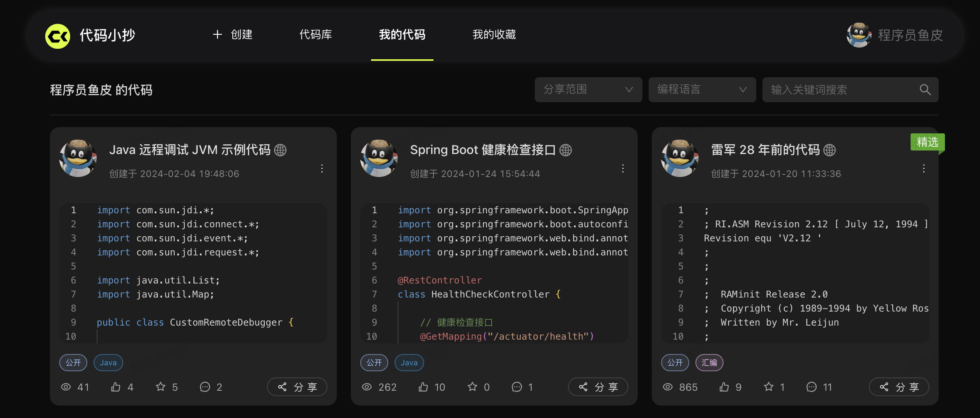Toggle the thumbs-up on 雷军 28 年前的代码

tap(724, 387)
